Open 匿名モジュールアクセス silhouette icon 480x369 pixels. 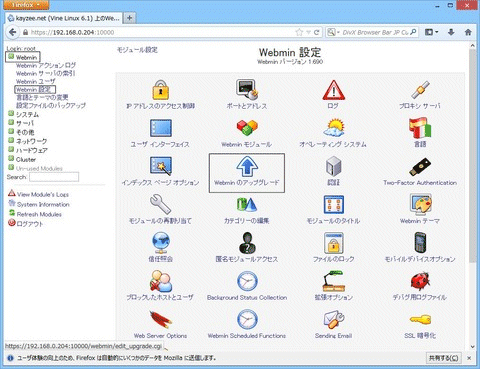247,243
